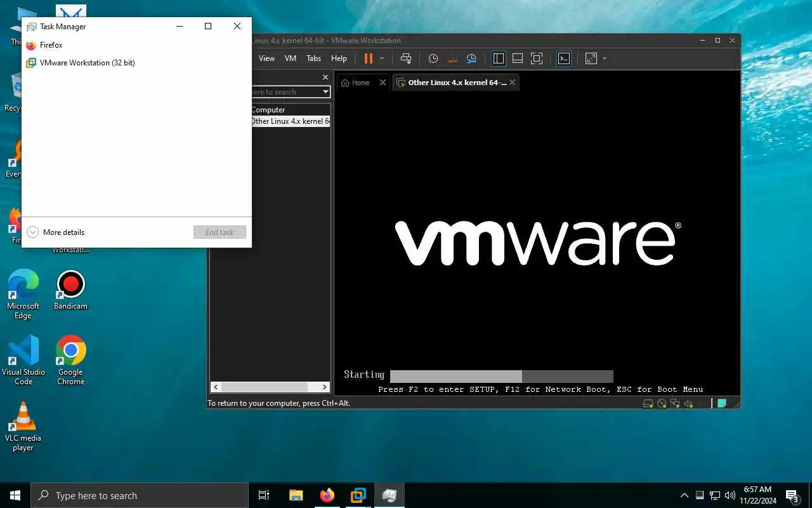812x508 pixels.
Task: Switch to VMware Workstation on the taskbar
Action: point(358,495)
